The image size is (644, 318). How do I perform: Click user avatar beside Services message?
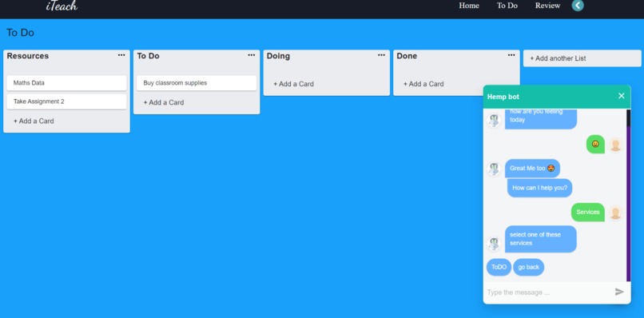pos(615,213)
